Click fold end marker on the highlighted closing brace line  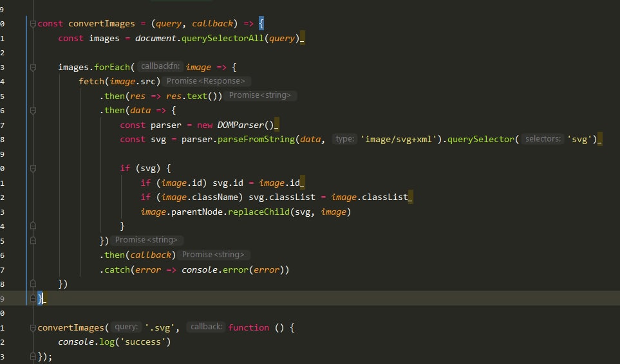tap(33, 299)
